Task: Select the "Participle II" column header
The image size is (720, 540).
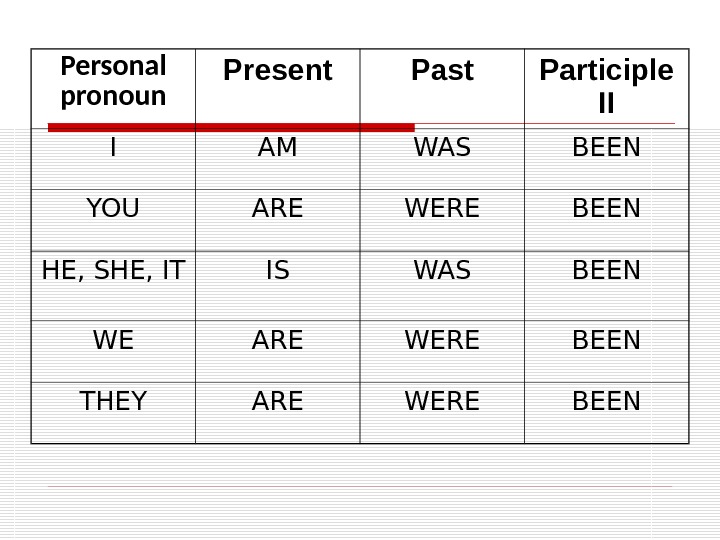Action: tap(606, 87)
